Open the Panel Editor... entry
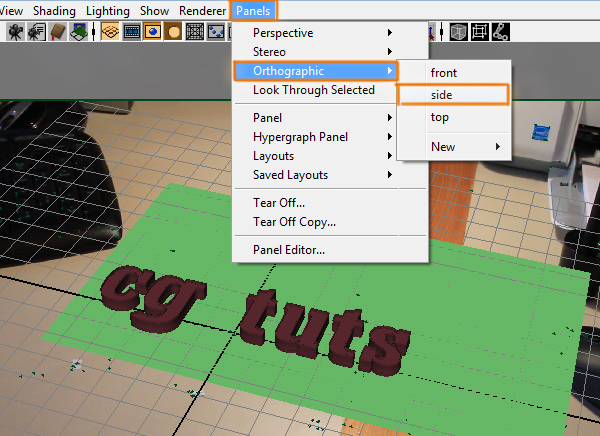The width and height of the screenshot is (600, 436). (x=330, y=250)
